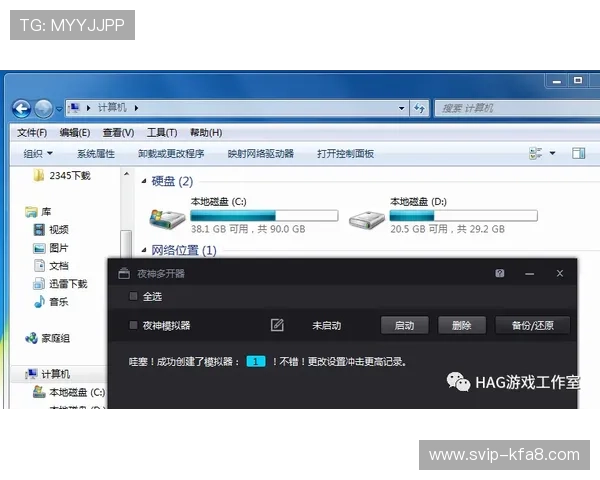Click the 删除 button
This screenshot has width=600, height=480.
coord(462,325)
